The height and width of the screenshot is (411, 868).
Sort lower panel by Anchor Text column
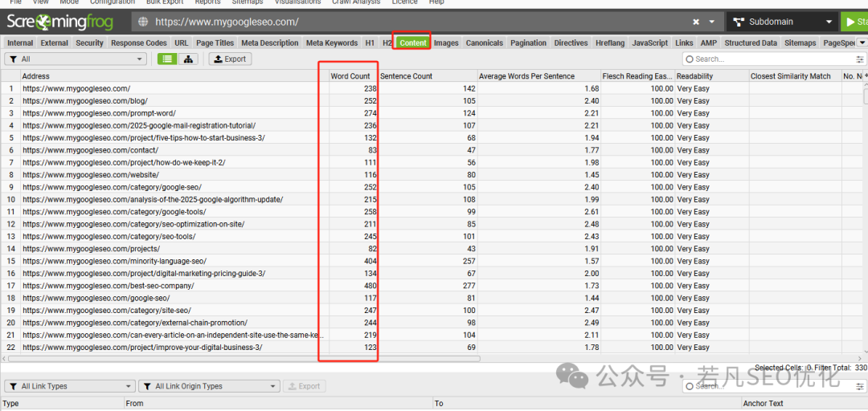pos(804,404)
